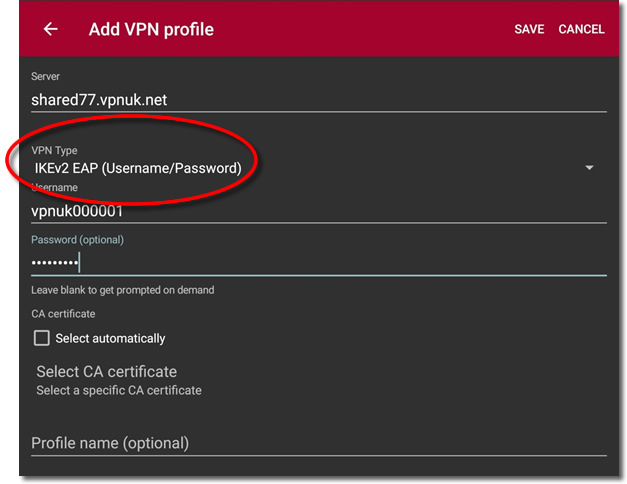627x484 pixels.
Task: Cancel adding the VPN profile
Action: (x=581, y=29)
